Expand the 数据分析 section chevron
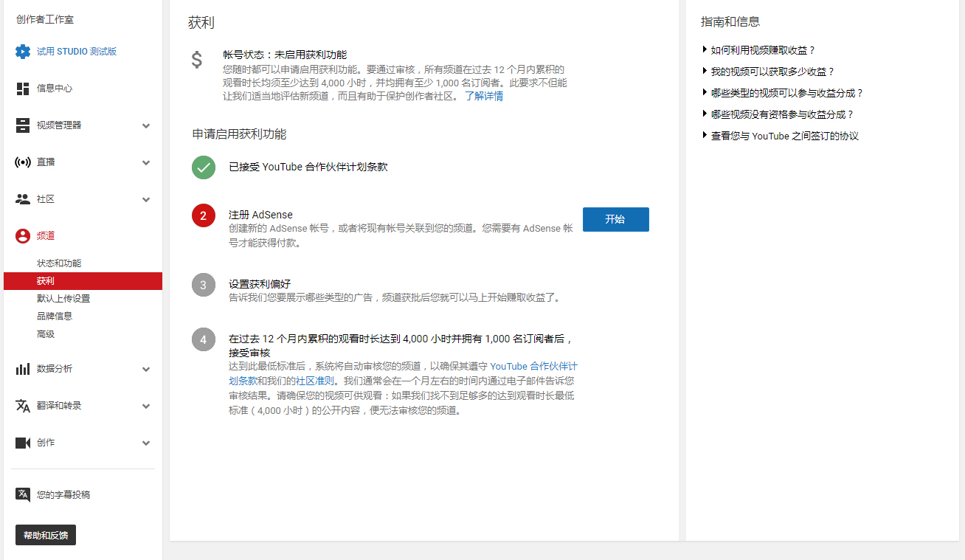965x560 pixels. (146, 369)
